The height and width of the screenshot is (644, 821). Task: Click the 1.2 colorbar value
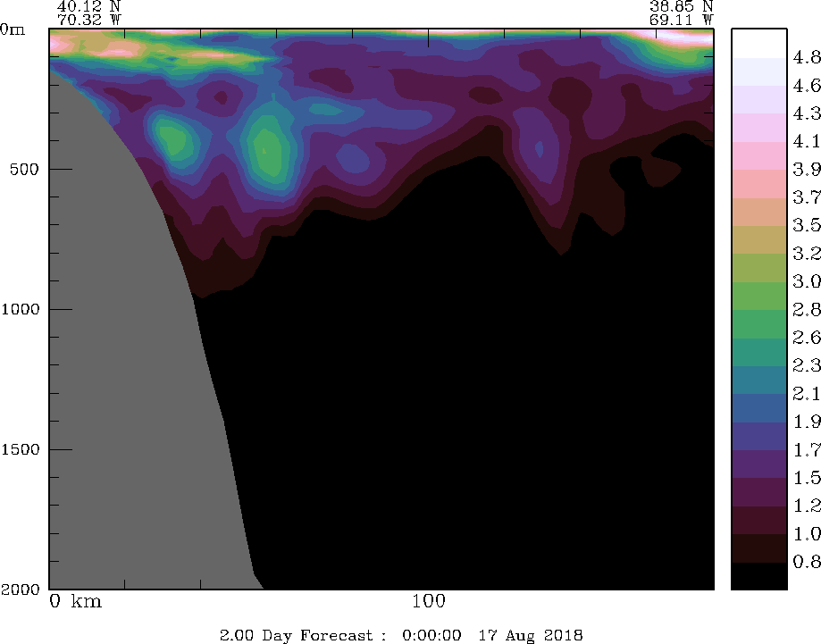click(807, 506)
